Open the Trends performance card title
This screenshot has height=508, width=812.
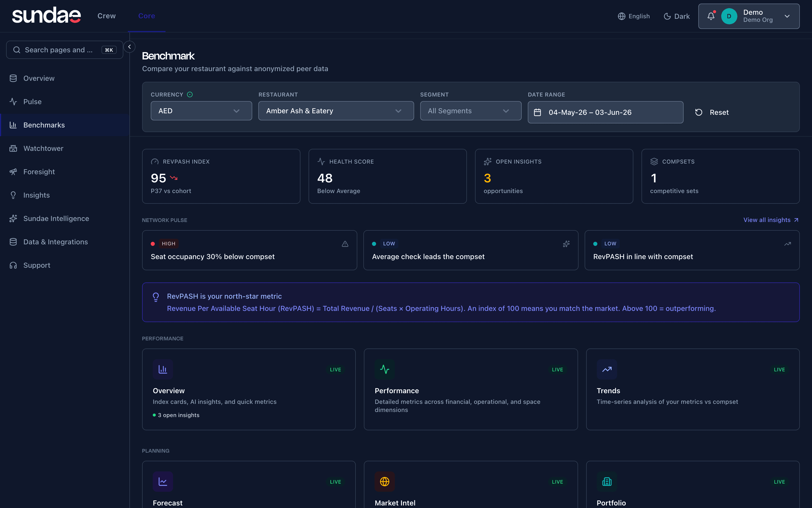[x=608, y=391]
